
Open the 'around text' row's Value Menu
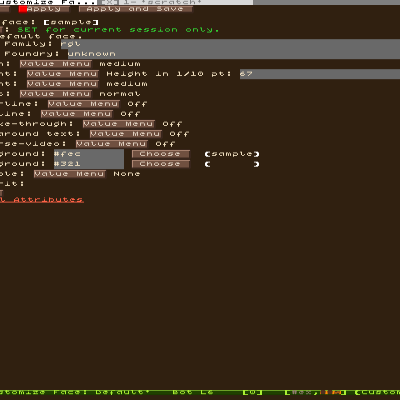click(x=126, y=134)
